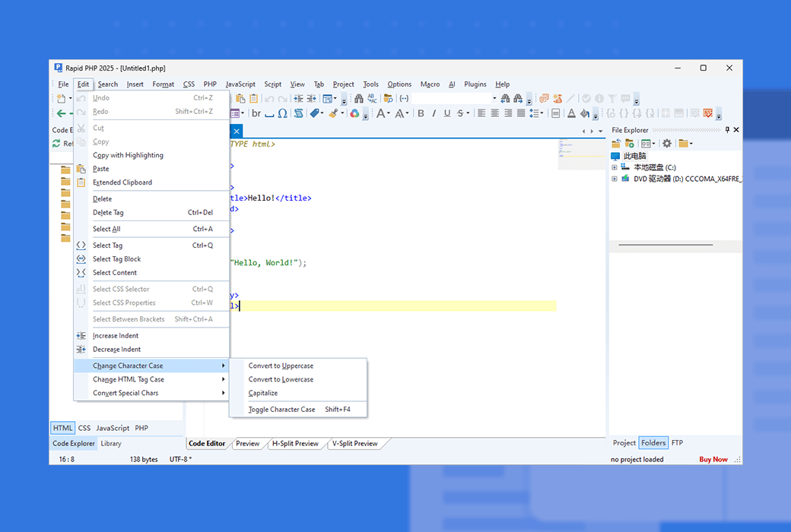Viewport: 791px width, 532px height.
Task: Create new folder in File Explorer
Action: point(629,144)
